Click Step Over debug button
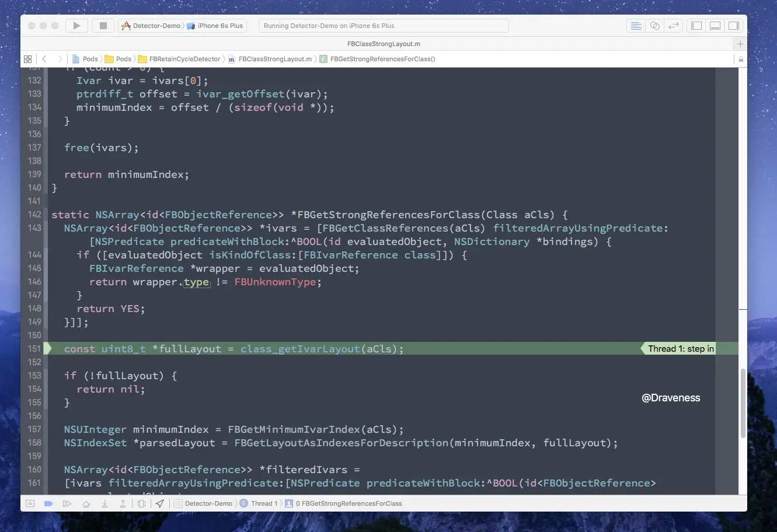This screenshot has height=532, width=777. click(86, 503)
